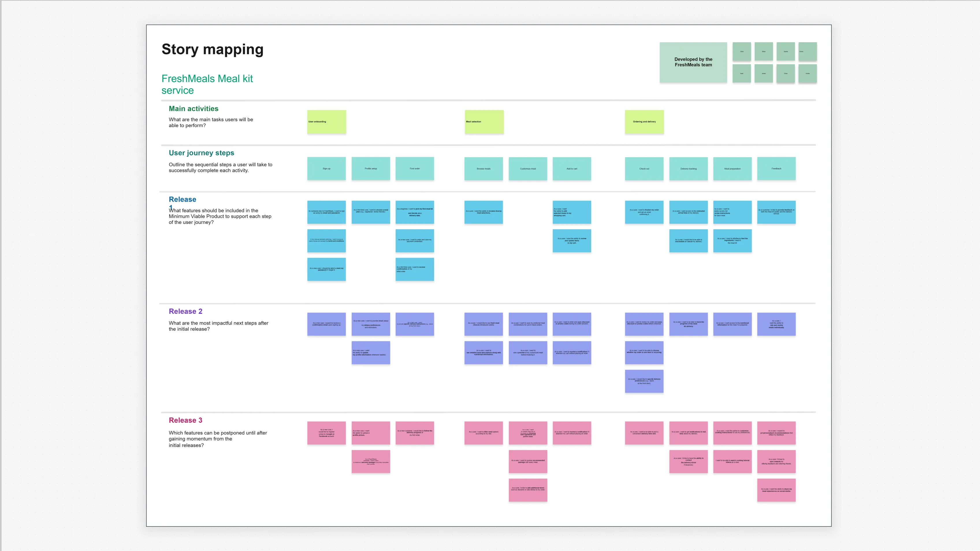This screenshot has width=980, height=551.
Task: Select the finalize my order story card
Action: point(644,212)
